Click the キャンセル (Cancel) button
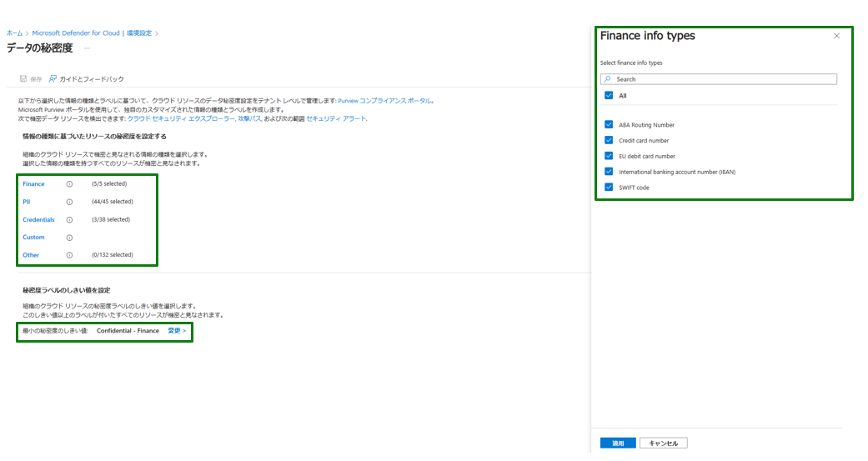This screenshot has width=868, height=461. (663, 443)
